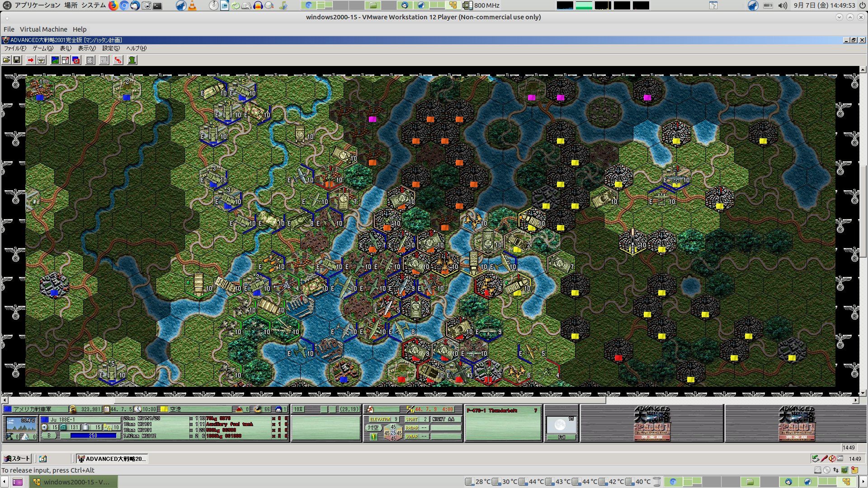Click the horizontal scrollbar left arrow of the map
This screenshot has width=868, height=488.
click(x=5, y=400)
